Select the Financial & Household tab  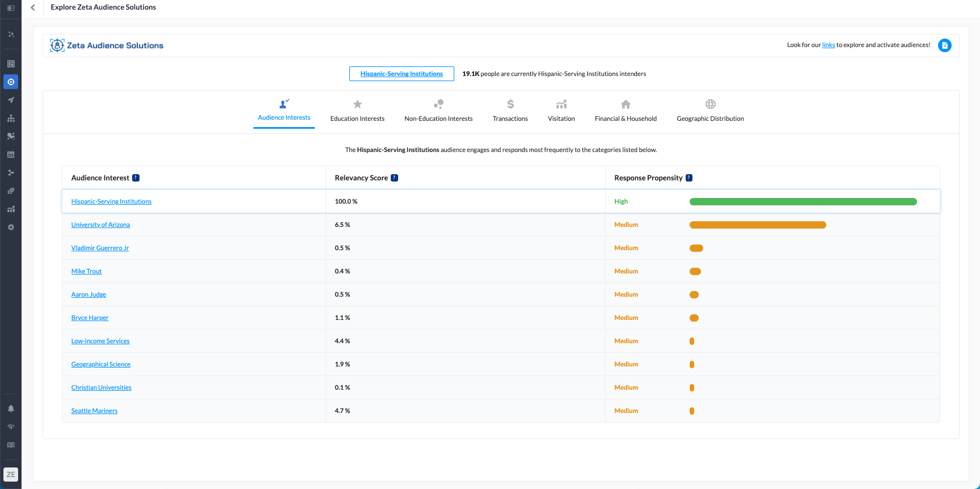coord(626,111)
